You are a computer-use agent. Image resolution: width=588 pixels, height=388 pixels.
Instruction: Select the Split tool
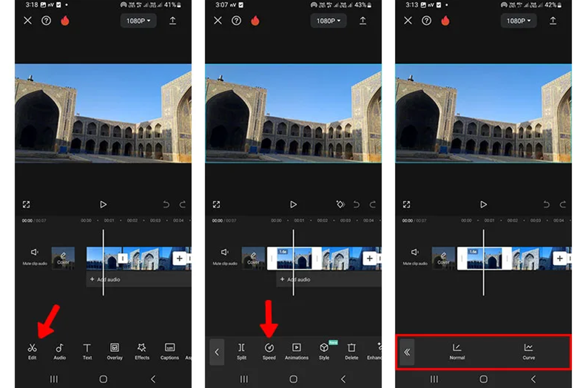(x=241, y=350)
